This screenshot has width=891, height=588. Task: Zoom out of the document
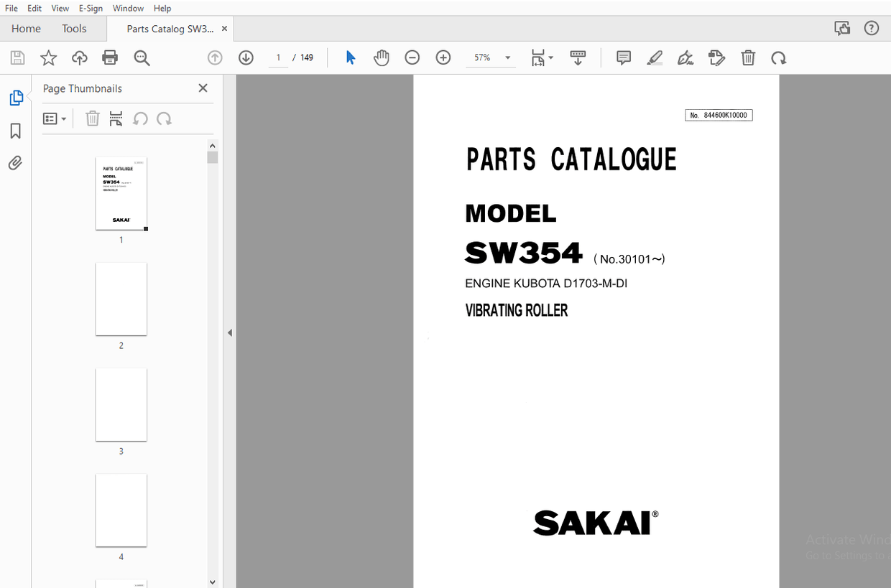pos(412,57)
